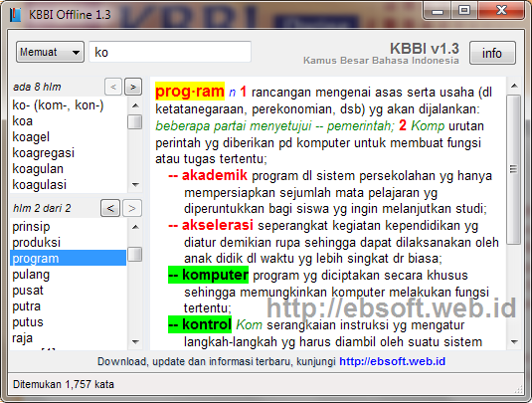Click the KBBI Offline app icon in title bar
532x403 pixels.
point(15,15)
